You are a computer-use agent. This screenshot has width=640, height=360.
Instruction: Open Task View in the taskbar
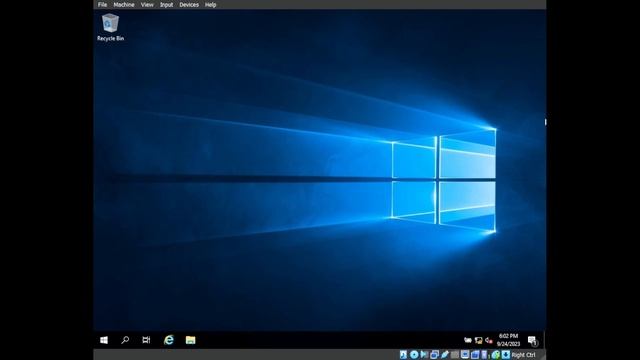pyautogui.click(x=146, y=340)
